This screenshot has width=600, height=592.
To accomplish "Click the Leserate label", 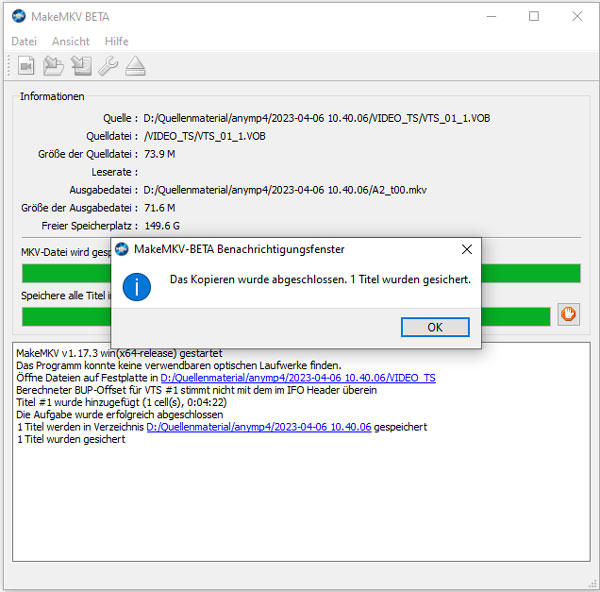I will (x=114, y=172).
